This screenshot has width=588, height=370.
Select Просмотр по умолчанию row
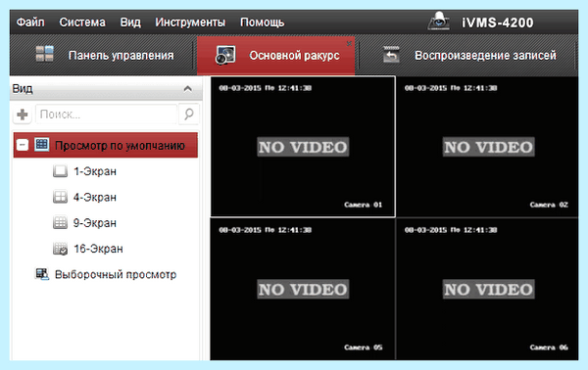[106, 145]
